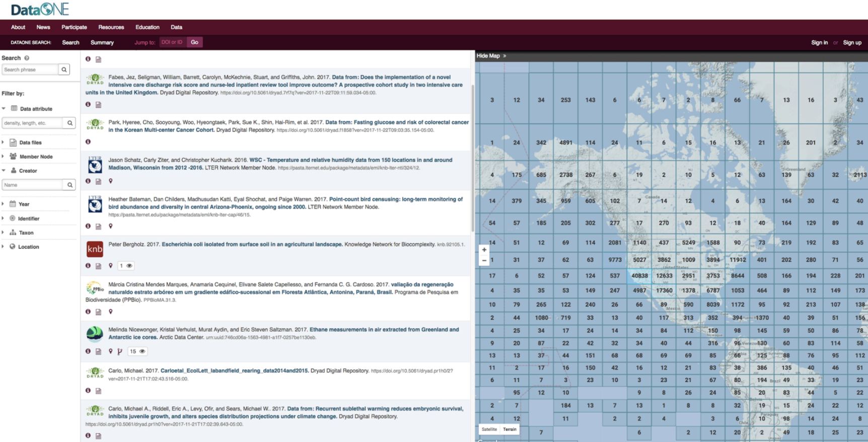Click the Search phrase input field

point(30,69)
